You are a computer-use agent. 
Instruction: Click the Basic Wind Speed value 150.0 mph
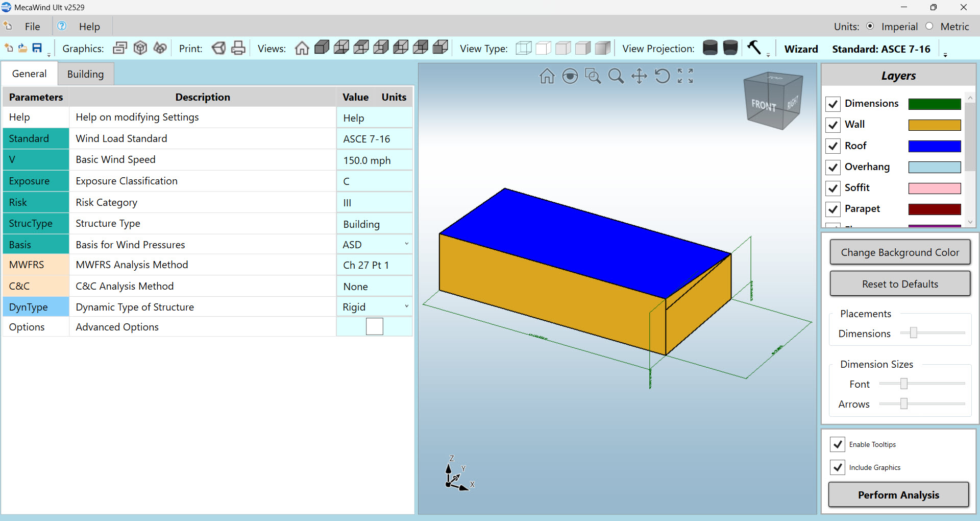(x=374, y=160)
